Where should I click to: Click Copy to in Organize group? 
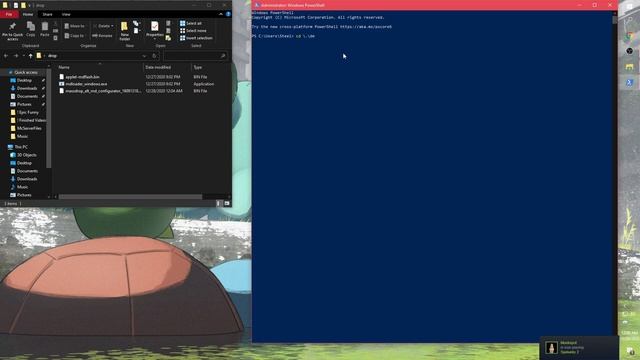[74, 36]
